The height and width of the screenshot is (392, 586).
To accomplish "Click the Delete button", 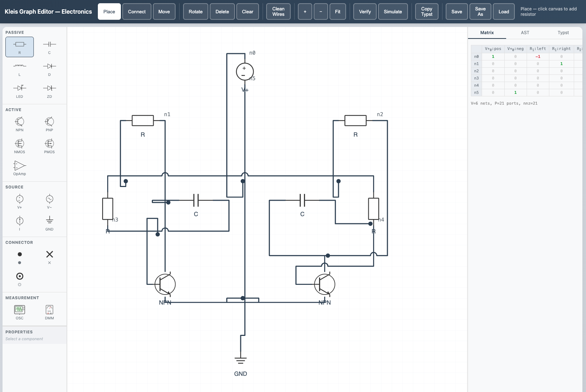I will click(x=222, y=12).
